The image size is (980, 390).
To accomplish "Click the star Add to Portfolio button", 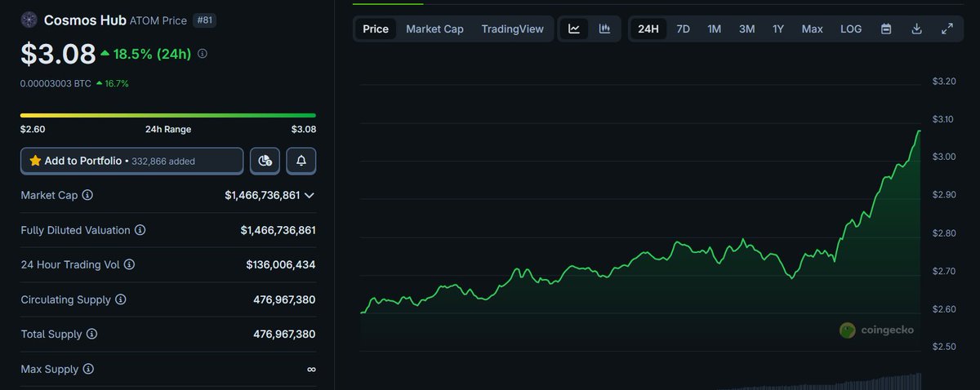I will point(131,161).
